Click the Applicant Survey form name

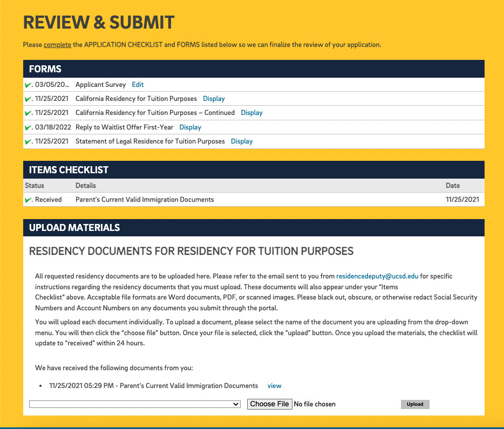coord(100,85)
